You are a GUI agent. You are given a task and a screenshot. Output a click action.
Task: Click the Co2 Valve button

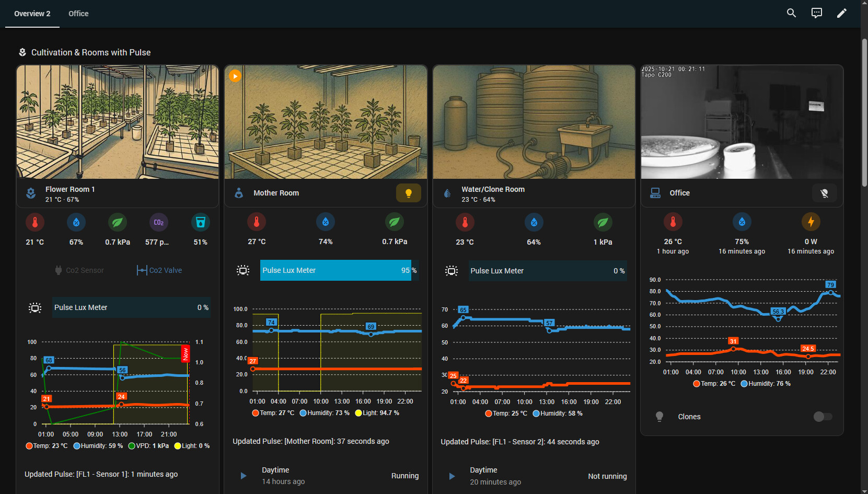coord(159,270)
